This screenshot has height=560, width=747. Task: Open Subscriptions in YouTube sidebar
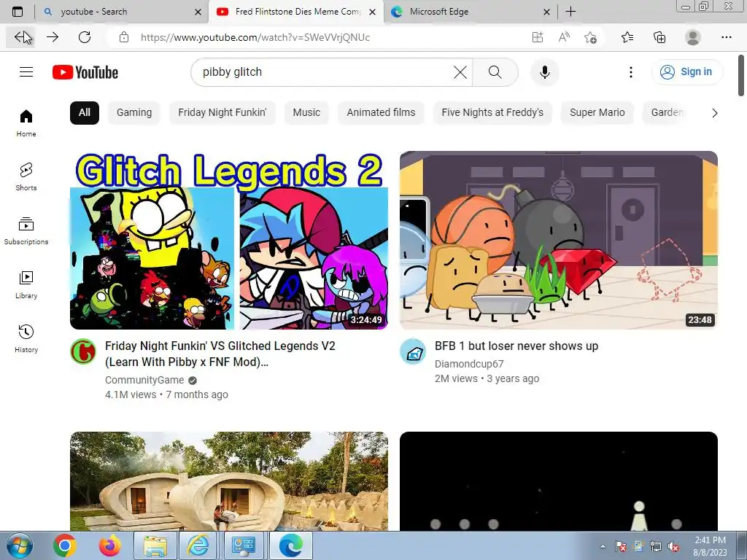click(26, 231)
